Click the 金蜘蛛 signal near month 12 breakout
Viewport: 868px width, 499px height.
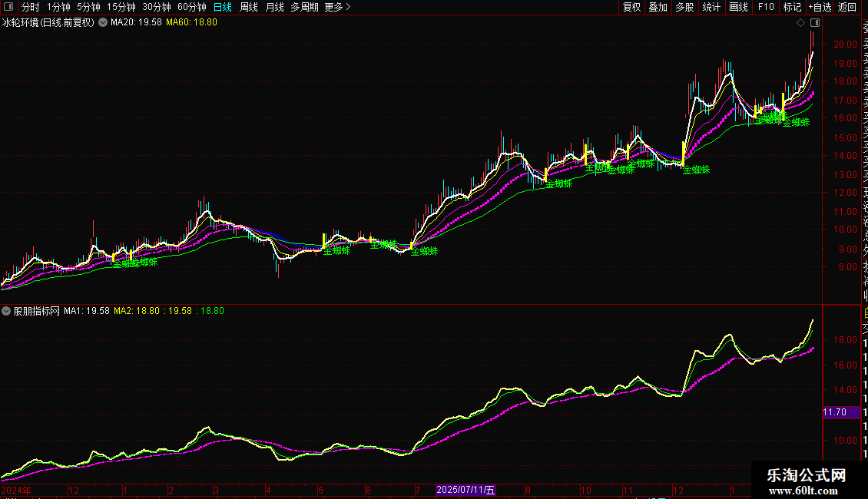697,170
